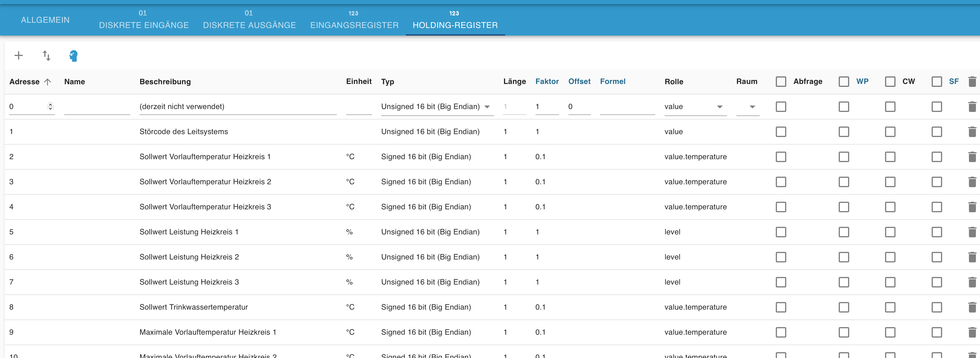Delete the Sollwert Leistung Heizkreis 1 row
Viewport: 980px width, 358px height.
972,232
